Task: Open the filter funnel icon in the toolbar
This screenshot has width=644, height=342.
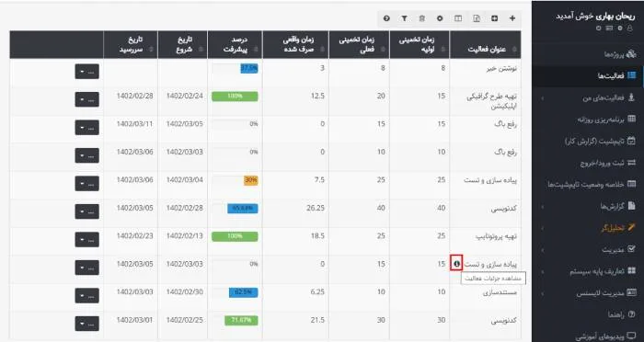Action: click(x=405, y=18)
